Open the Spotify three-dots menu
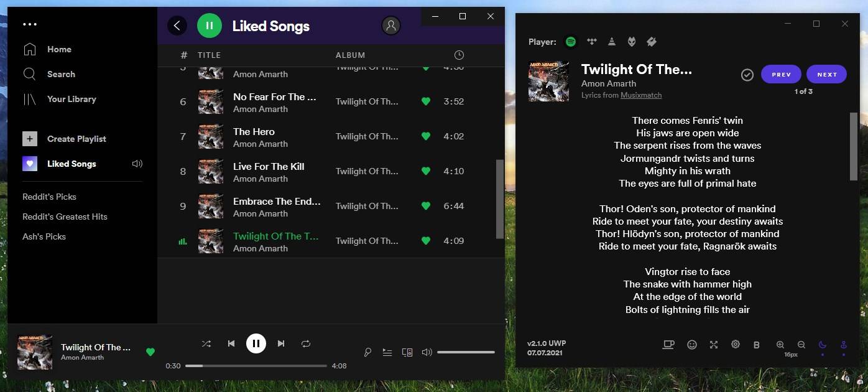Viewport: 868px width, 392px height. (29, 24)
